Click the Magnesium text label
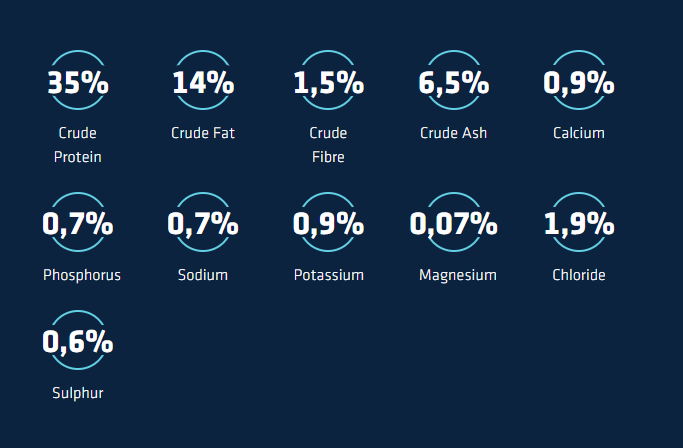Viewport: 683px width, 448px height. coord(458,275)
